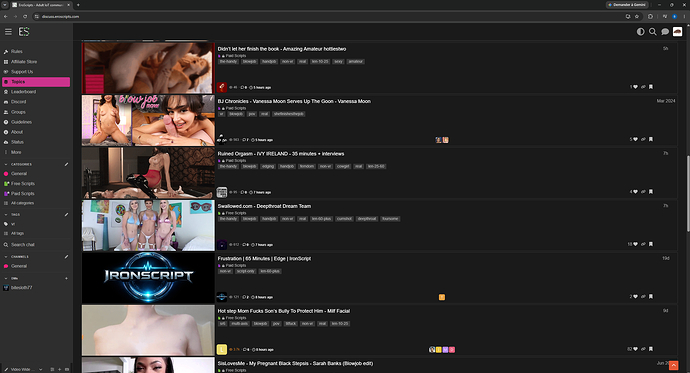Bookmark the IVY IRELAND topic
The image size is (690, 373).
651,192
